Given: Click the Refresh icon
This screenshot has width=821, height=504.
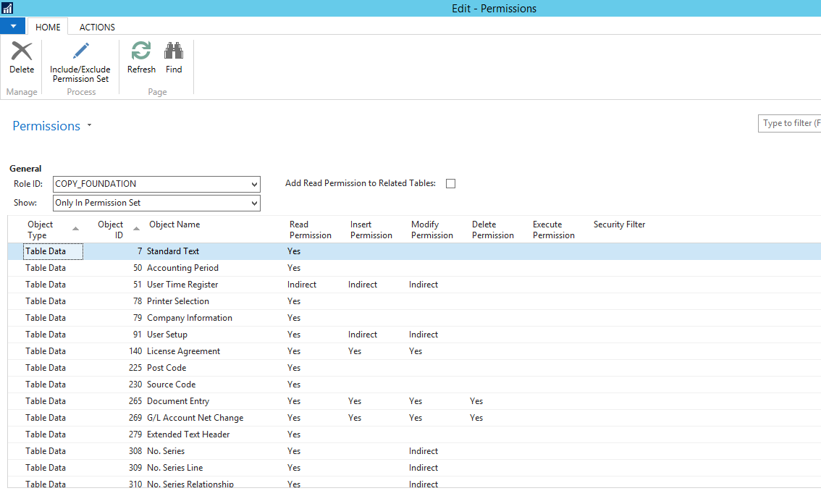Looking at the screenshot, I should pyautogui.click(x=141, y=52).
